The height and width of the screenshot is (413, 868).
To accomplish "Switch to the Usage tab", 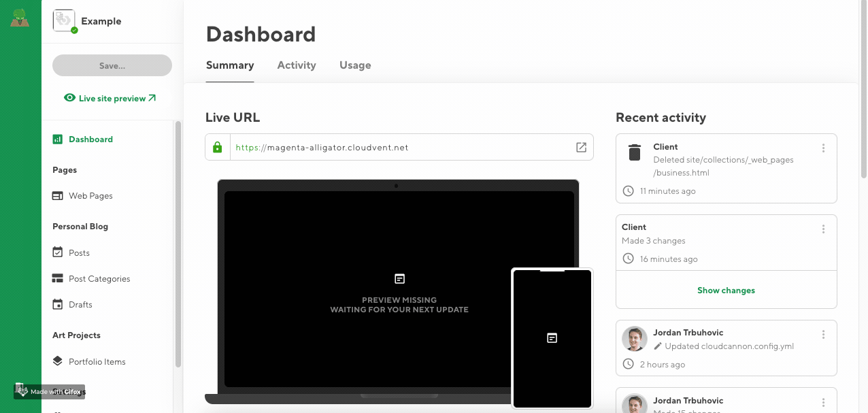I will click(355, 65).
